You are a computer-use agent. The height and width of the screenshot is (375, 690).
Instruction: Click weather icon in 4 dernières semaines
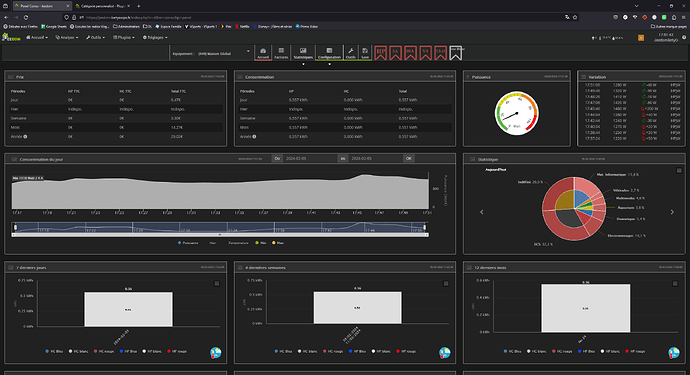click(x=444, y=353)
